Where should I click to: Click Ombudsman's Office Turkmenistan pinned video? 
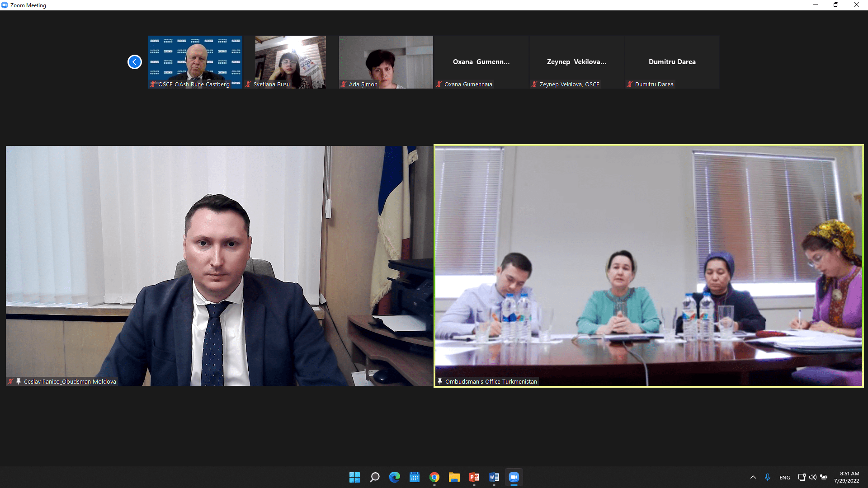coord(649,266)
